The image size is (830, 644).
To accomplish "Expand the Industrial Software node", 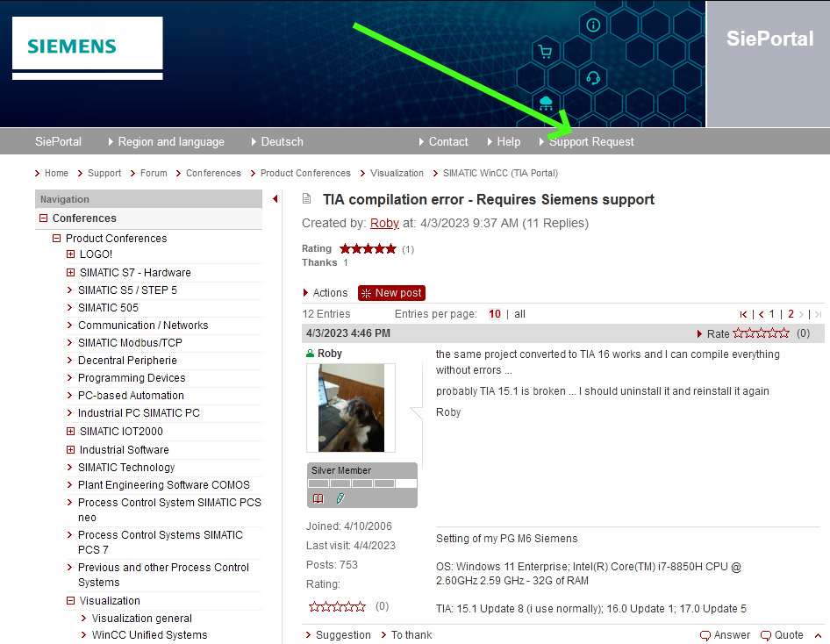I will coord(70,450).
